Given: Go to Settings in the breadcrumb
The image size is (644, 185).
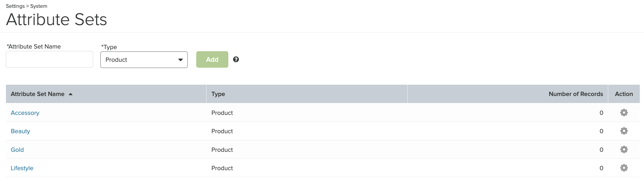Looking at the screenshot, I should pyautogui.click(x=15, y=6).
